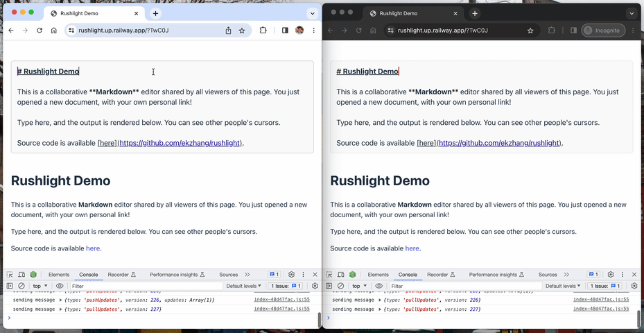Toggle the console sidebar in Incognito DevTools
This screenshot has height=333, width=644.
coord(329,286)
